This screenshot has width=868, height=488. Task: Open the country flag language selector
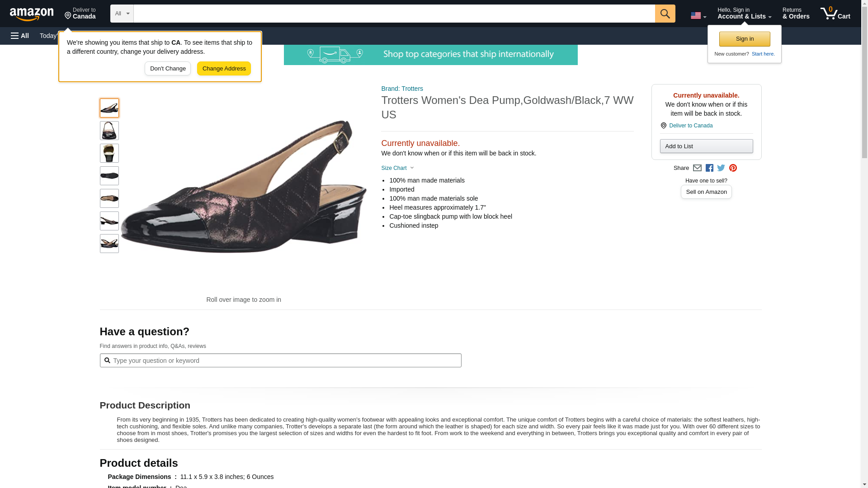698,15
